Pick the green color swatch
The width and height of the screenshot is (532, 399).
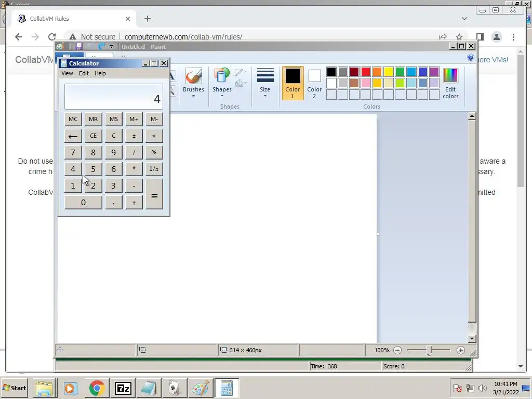(x=400, y=72)
